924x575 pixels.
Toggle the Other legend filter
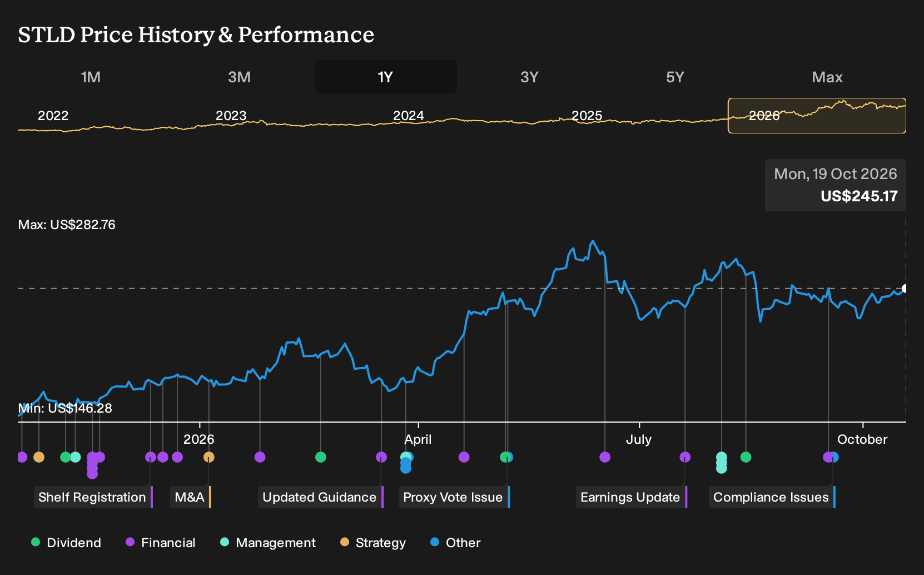tap(455, 542)
